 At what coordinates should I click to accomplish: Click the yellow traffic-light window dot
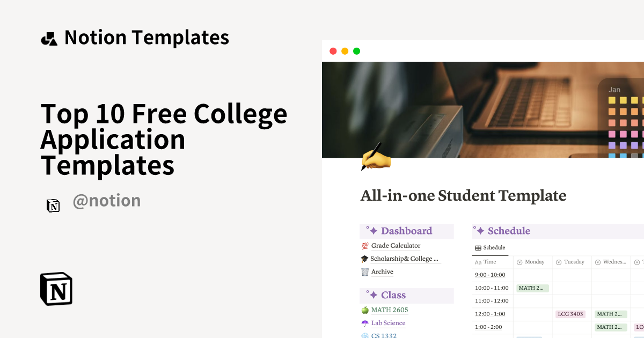[x=345, y=52]
